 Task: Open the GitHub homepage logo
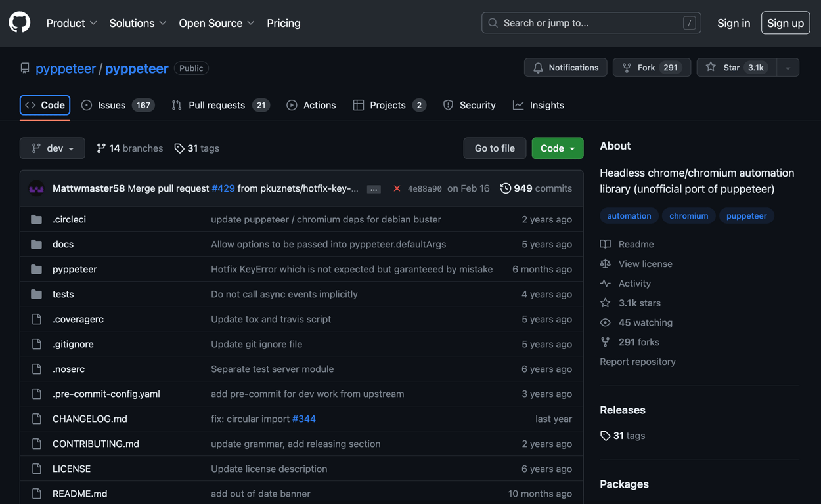click(20, 23)
